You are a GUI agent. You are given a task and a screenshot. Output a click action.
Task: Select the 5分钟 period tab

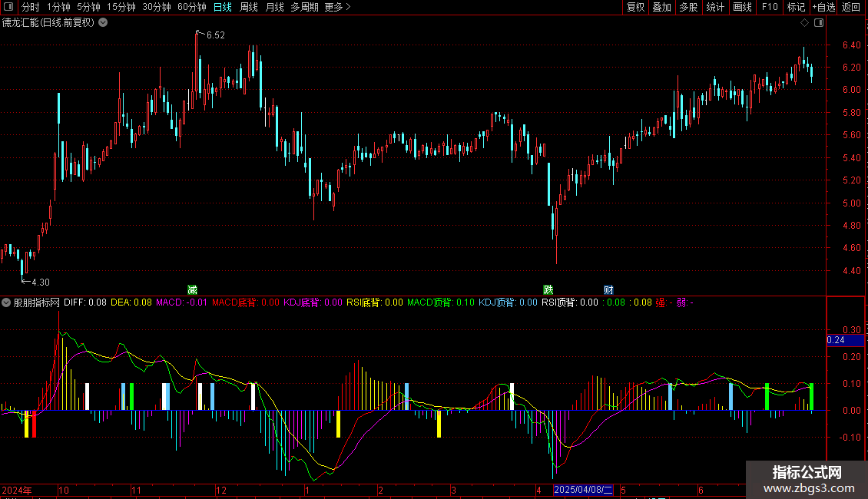(88, 7)
